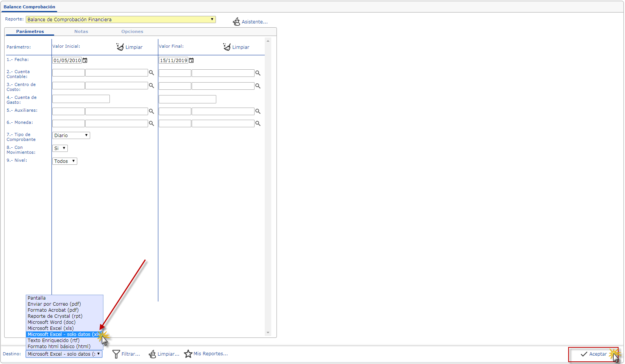Click the Asistente... link text

pos(255,22)
